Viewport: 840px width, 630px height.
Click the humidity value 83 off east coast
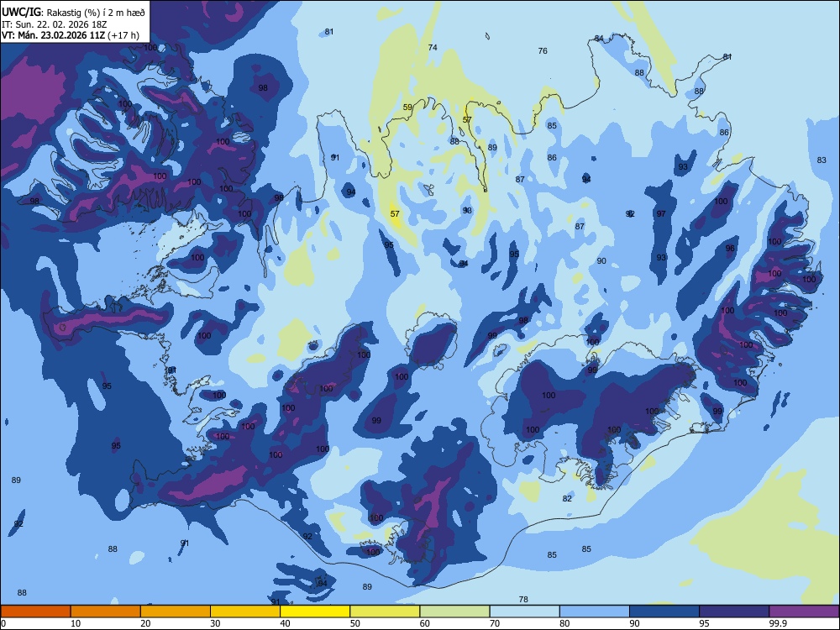pos(822,160)
